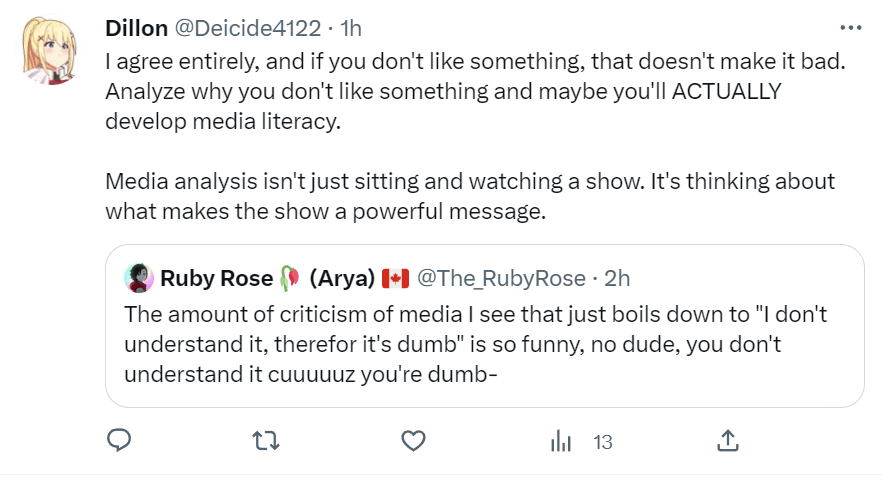Click the rose emoji after Ruby Rose
Image resolution: width=883 pixels, height=499 pixels.
click(x=288, y=277)
